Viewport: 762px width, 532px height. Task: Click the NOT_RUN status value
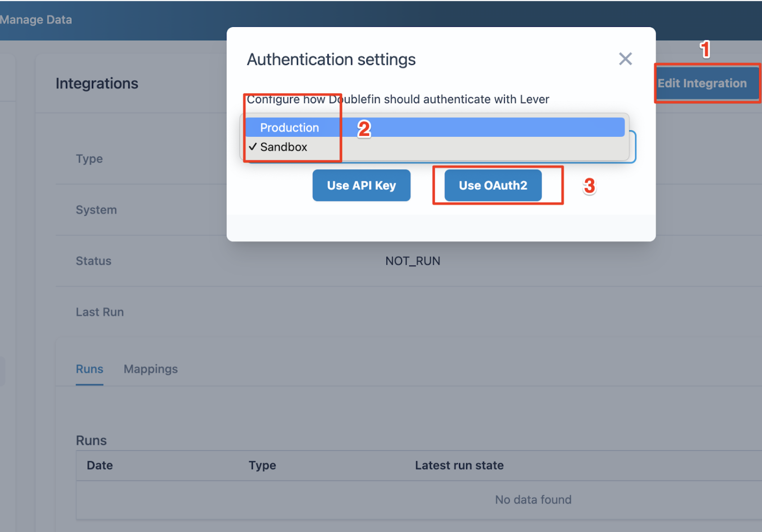413,261
